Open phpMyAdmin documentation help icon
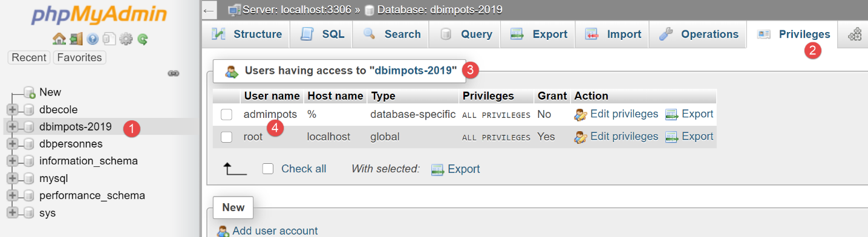Viewport: 868px width, 237px height. pyautogui.click(x=93, y=39)
